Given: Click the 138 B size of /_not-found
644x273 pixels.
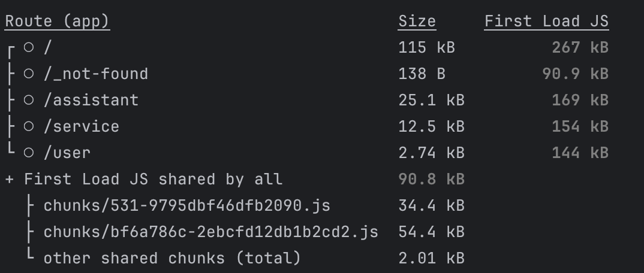Looking at the screenshot, I should click(x=422, y=74).
